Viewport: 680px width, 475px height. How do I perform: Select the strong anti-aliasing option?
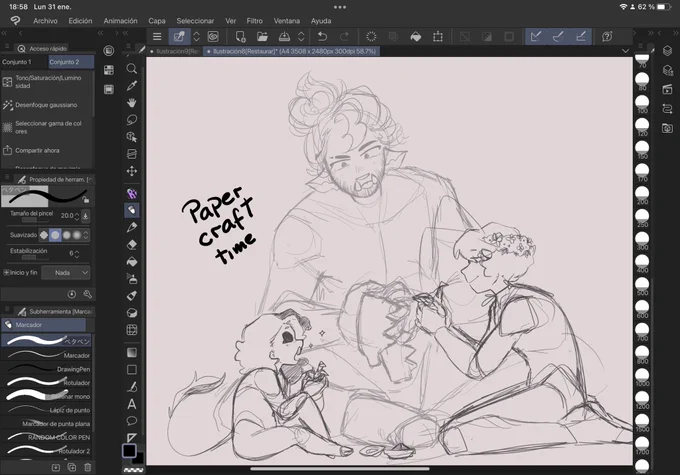pos(77,235)
